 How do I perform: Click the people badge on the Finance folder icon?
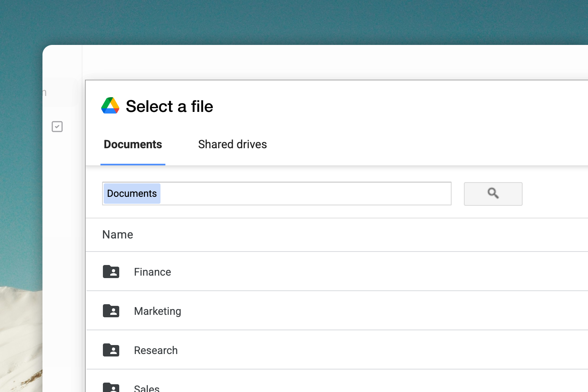point(113,273)
